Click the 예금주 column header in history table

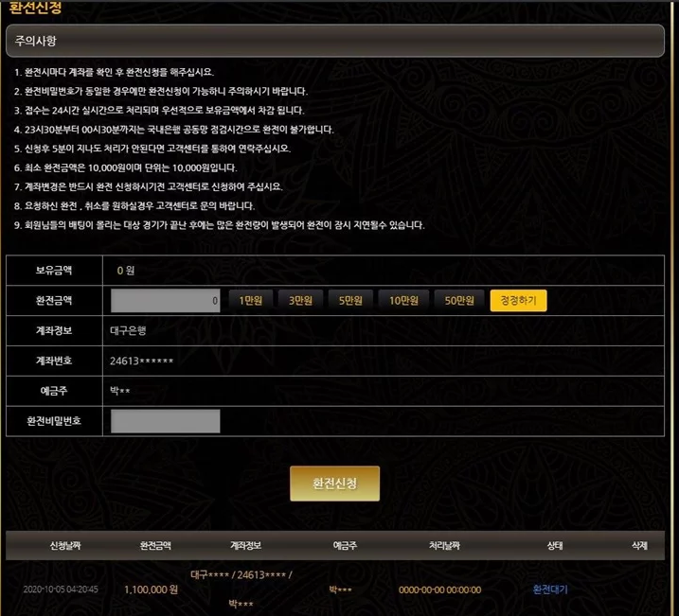click(x=345, y=546)
